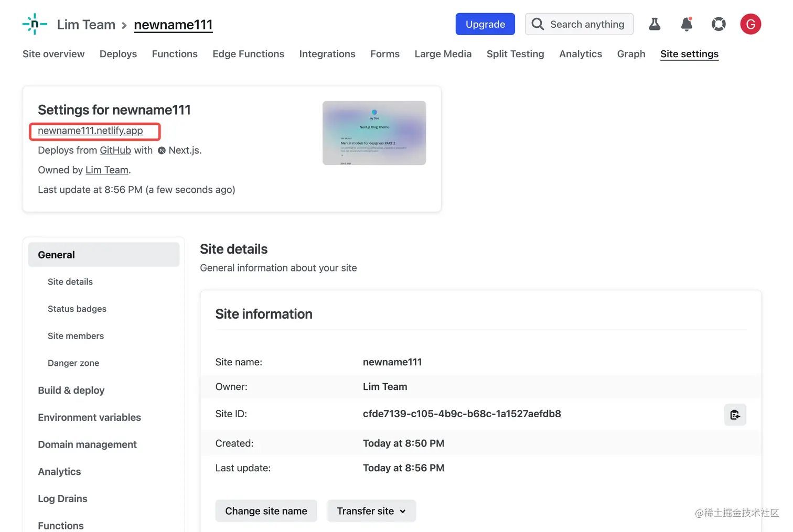Open Environment variables settings
Image resolution: width=793 pixels, height=532 pixels.
pyautogui.click(x=90, y=418)
